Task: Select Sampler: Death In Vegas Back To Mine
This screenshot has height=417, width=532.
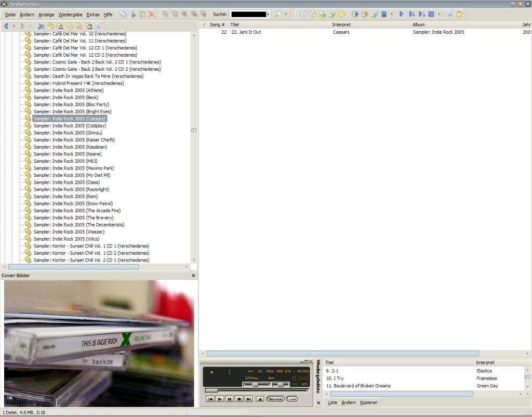Action: pos(88,76)
